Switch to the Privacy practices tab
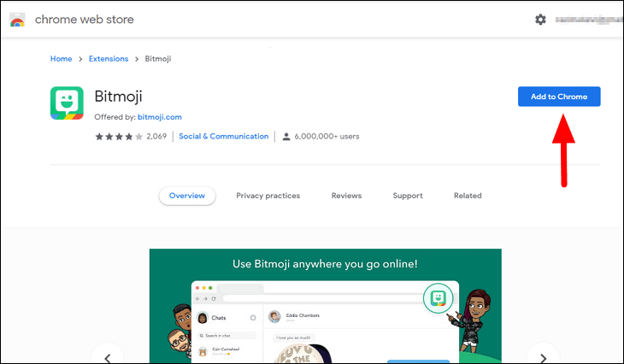This screenshot has width=624, height=364. 268,196
